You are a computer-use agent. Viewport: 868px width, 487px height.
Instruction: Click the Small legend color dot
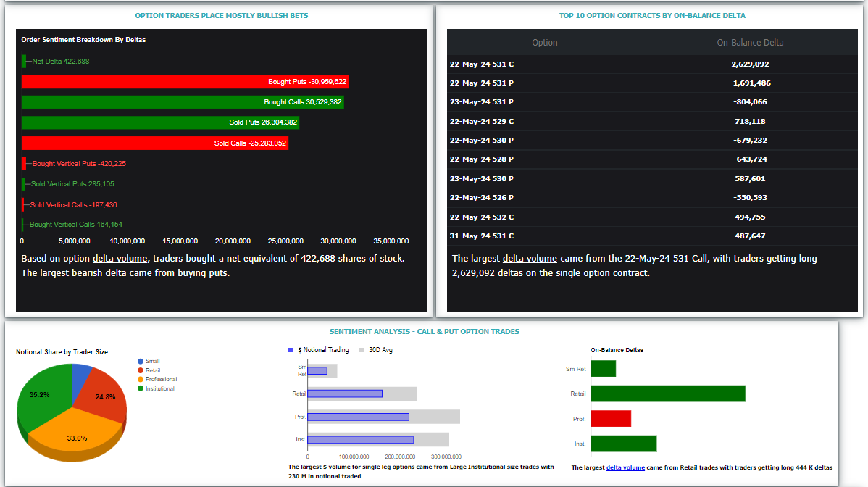(x=141, y=362)
